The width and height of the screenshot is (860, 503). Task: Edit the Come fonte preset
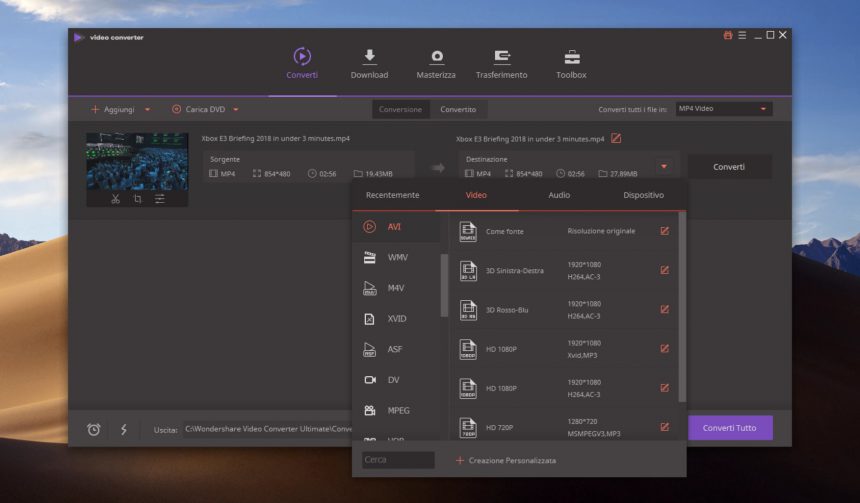tap(664, 231)
